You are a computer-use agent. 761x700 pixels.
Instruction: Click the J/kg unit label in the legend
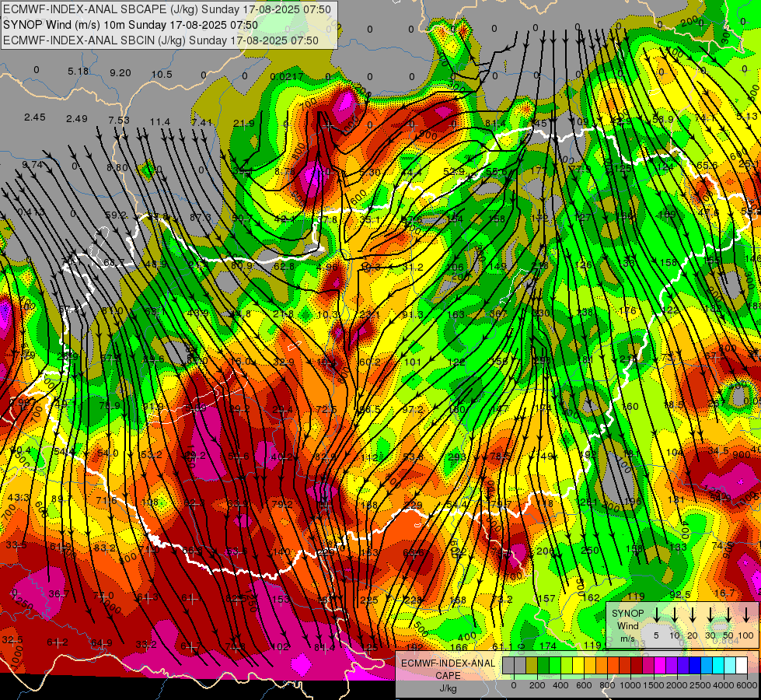(x=448, y=688)
